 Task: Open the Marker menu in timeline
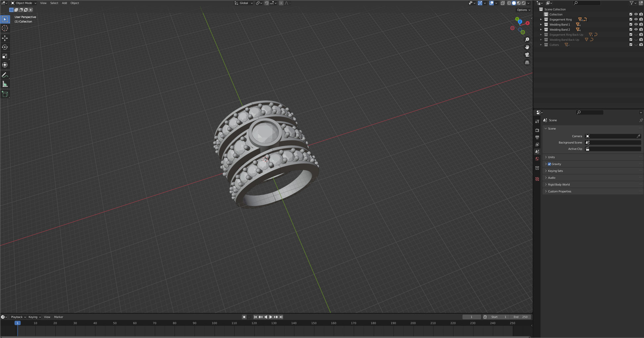59,317
